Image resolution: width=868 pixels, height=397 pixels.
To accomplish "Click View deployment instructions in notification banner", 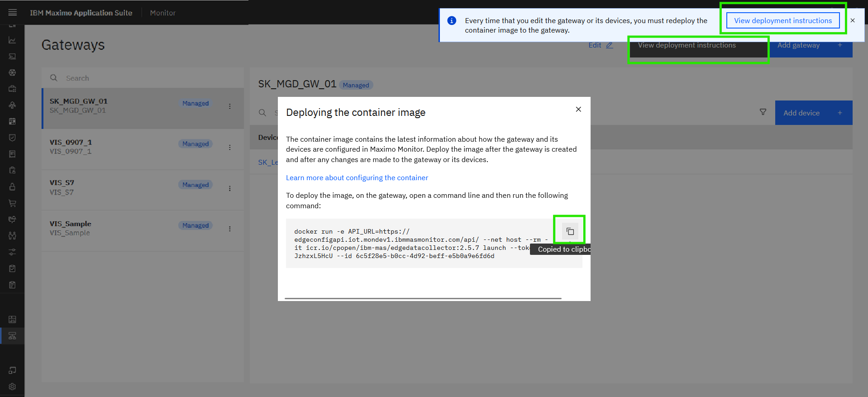I will [x=783, y=21].
